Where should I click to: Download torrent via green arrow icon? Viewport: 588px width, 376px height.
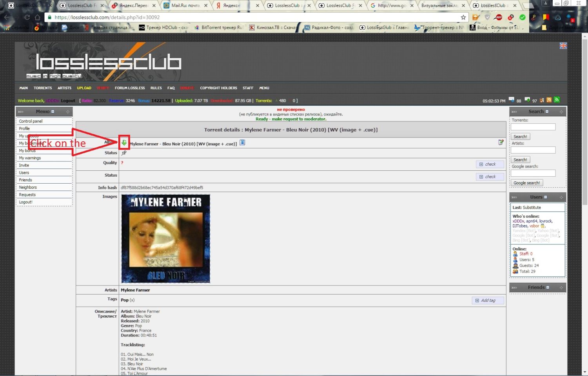(124, 143)
